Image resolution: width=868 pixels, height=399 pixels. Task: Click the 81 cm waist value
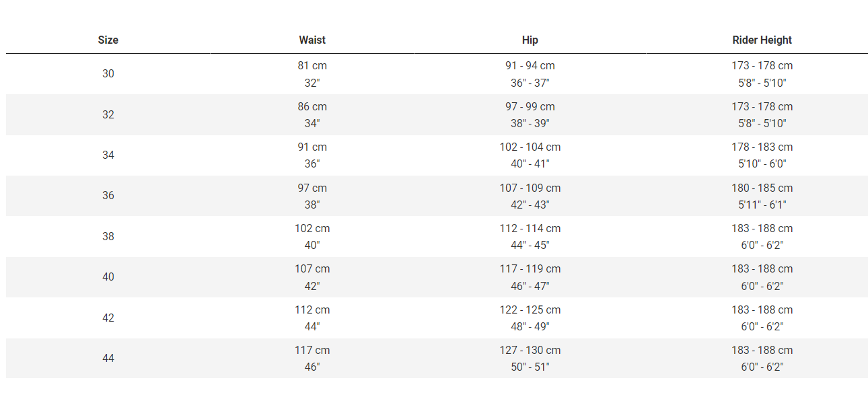click(x=312, y=66)
